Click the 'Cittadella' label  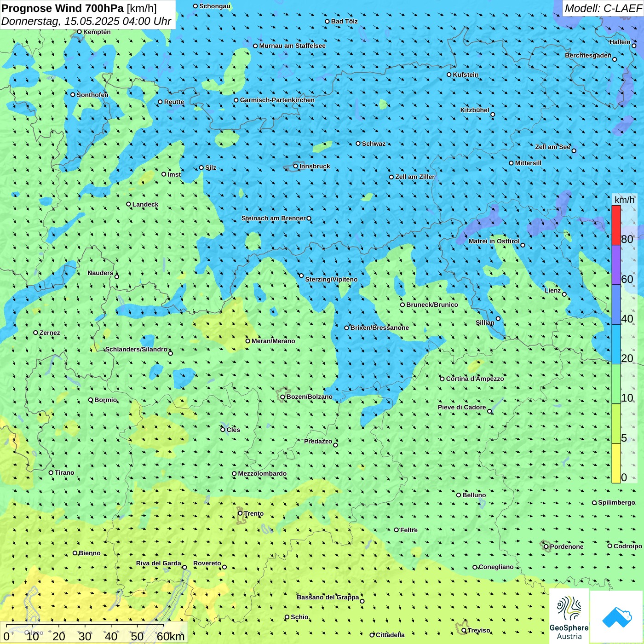[390, 635]
